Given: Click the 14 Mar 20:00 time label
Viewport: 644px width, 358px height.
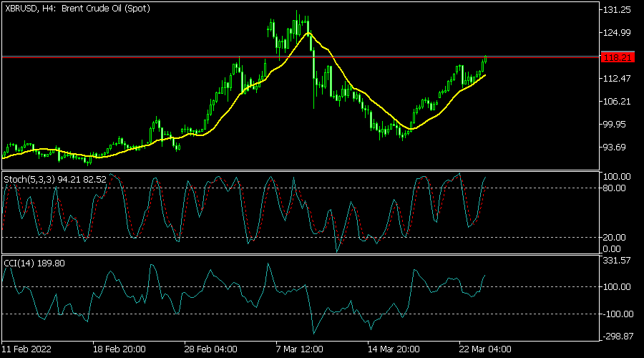Looking at the screenshot, I should 394,349.
